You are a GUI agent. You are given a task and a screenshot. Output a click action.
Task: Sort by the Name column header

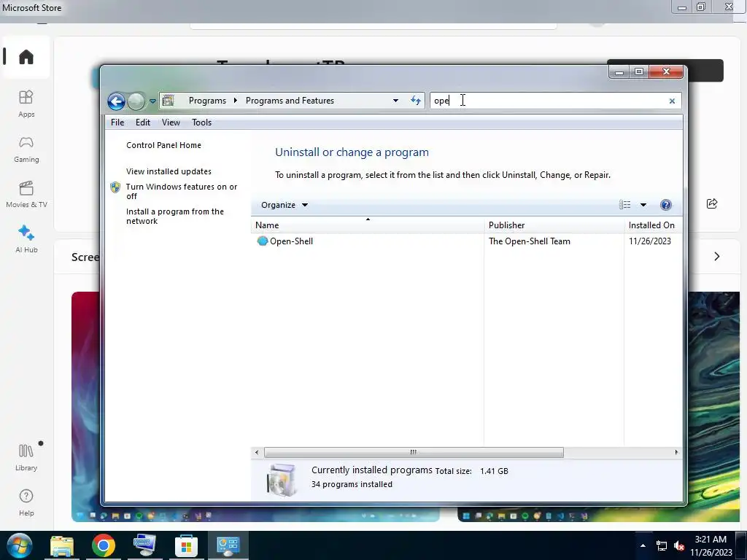pos(368,225)
